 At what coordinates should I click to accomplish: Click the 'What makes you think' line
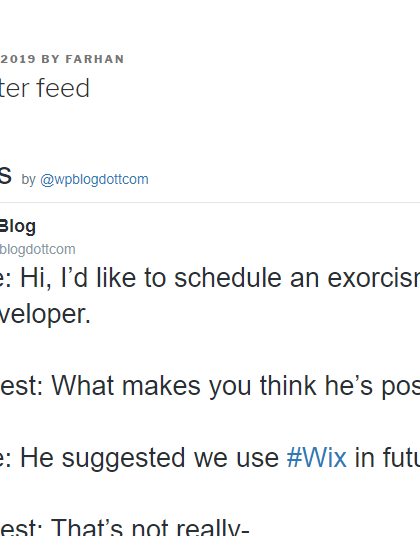tap(210, 386)
